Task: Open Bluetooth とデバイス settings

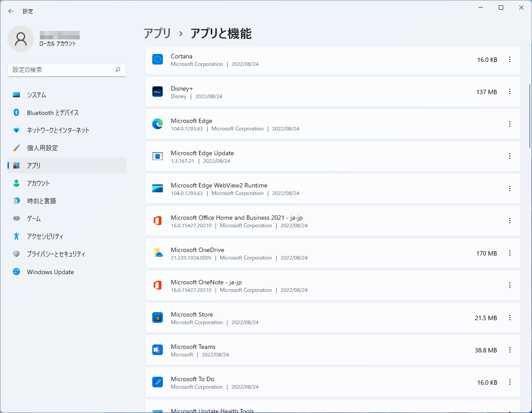Action: [67, 112]
